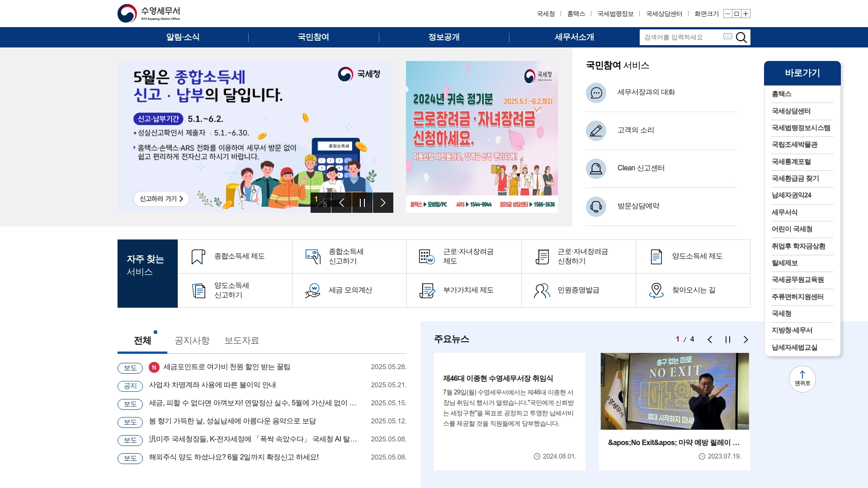
Task: Go to previous banner slide
Action: [342, 203]
